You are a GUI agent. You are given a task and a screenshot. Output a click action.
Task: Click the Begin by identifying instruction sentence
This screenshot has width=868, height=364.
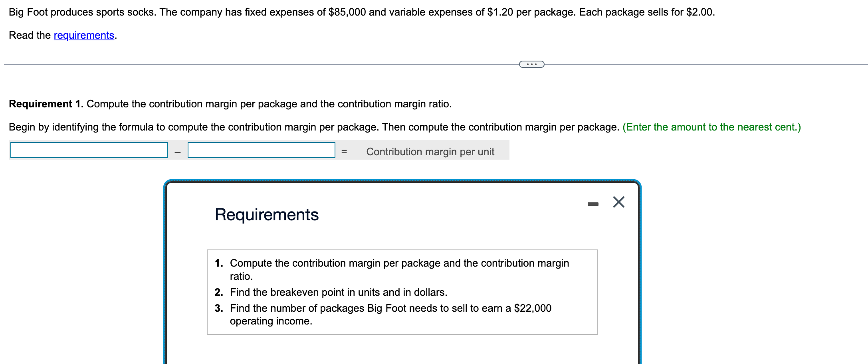tap(313, 127)
